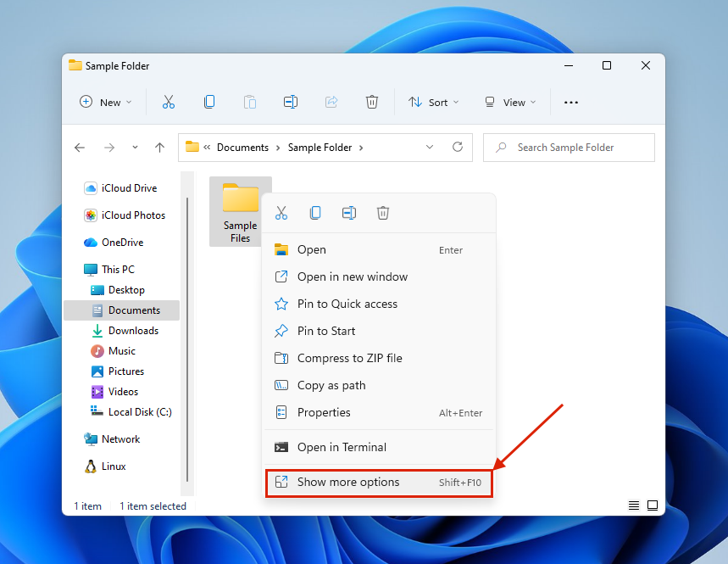Click the Cut icon in the context menu
This screenshot has height=564, width=728.
click(x=281, y=213)
